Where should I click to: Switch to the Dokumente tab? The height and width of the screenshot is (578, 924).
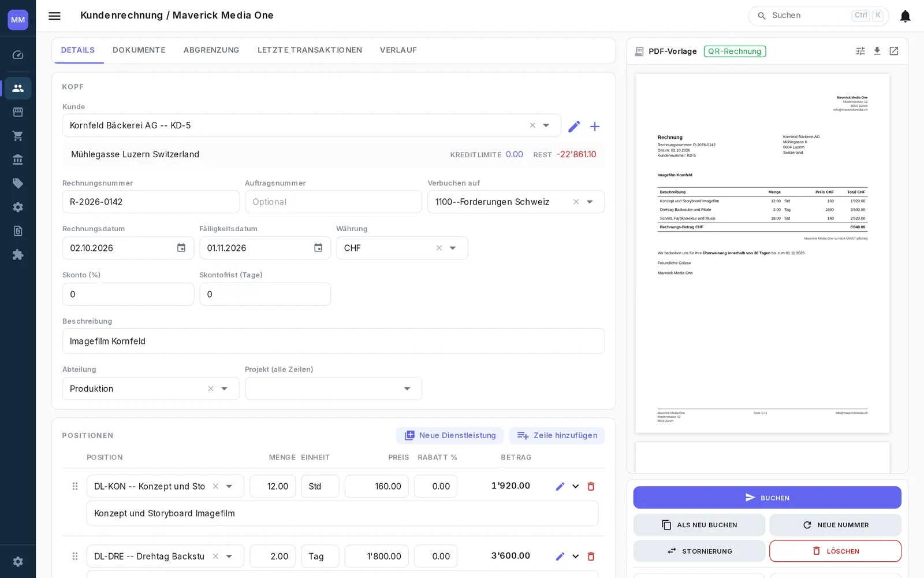click(139, 50)
